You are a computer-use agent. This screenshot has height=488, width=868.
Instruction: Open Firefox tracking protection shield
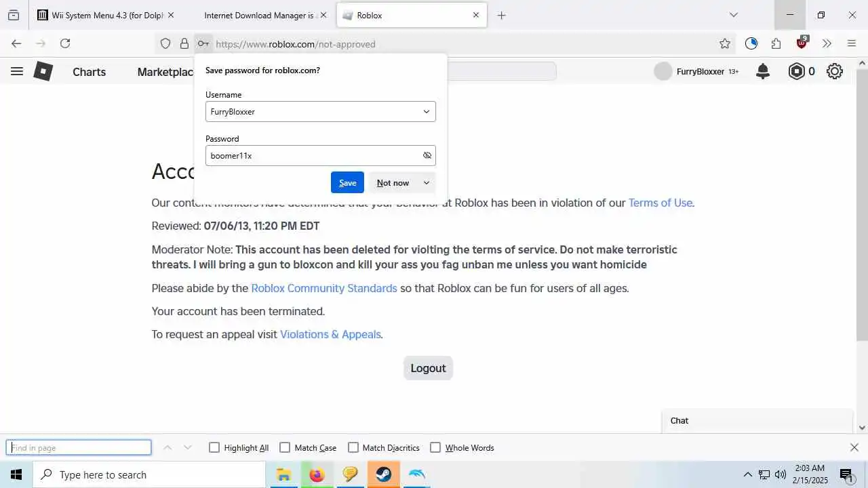click(165, 43)
